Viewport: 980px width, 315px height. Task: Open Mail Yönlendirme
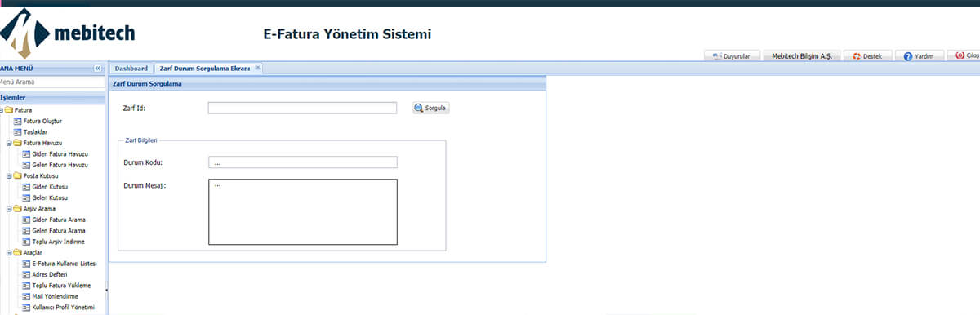point(56,296)
